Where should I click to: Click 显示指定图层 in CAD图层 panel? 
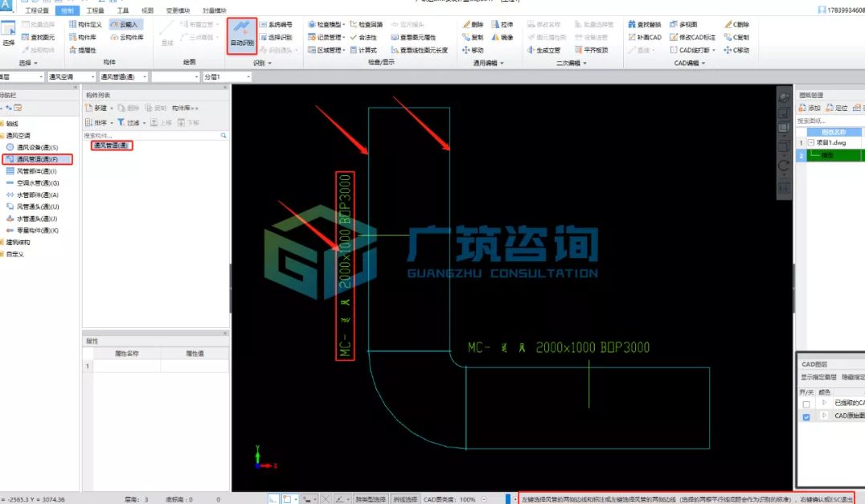818,377
